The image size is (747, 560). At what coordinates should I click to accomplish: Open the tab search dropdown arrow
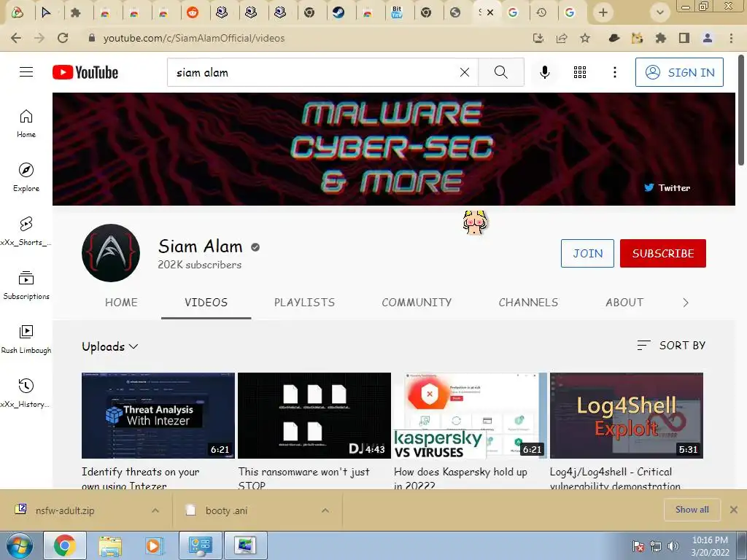tap(659, 12)
